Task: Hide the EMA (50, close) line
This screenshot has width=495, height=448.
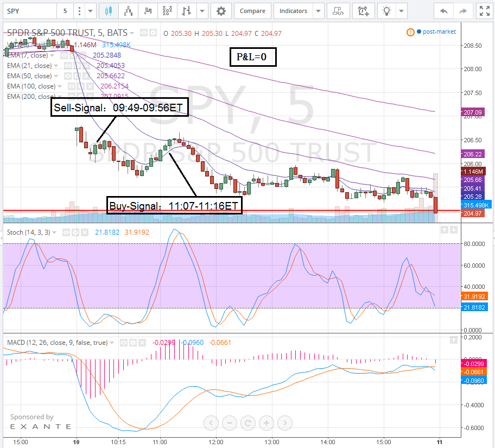Action: (x=67, y=76)
